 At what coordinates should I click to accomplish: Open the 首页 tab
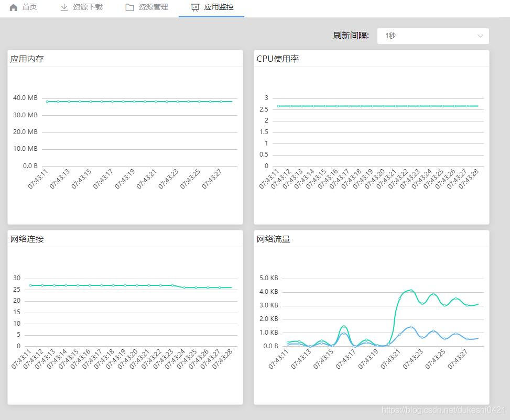(23, 7)
